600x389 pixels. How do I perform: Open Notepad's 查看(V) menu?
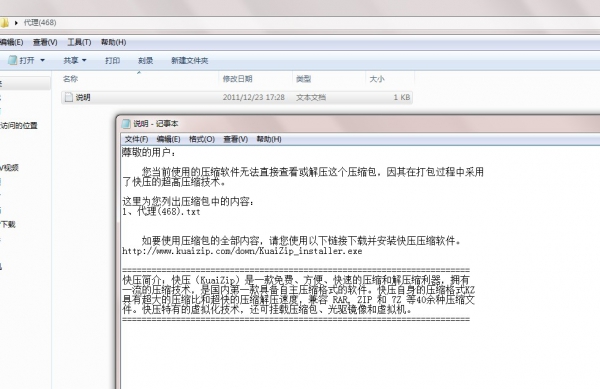(x=236, y=139)
